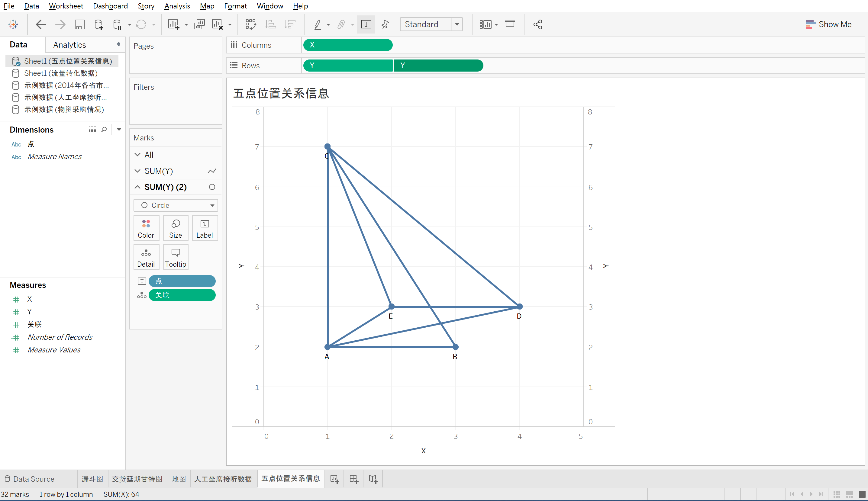Click the Share workbook icon
Screen dimensions: 868x501
pos(537,24)
